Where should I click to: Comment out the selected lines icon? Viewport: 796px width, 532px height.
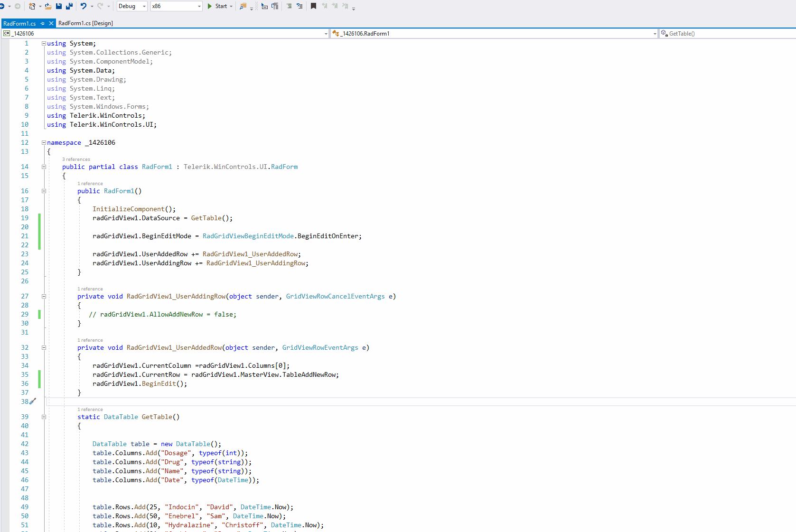[289, 6]
